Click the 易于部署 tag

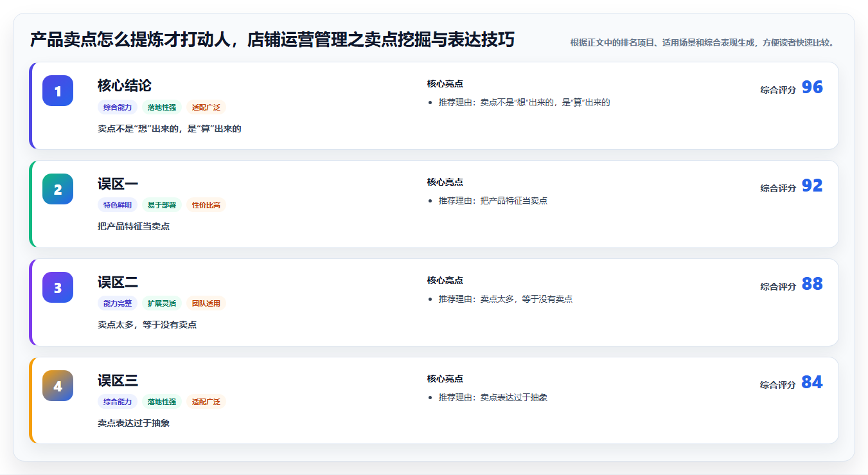point(162,205)
